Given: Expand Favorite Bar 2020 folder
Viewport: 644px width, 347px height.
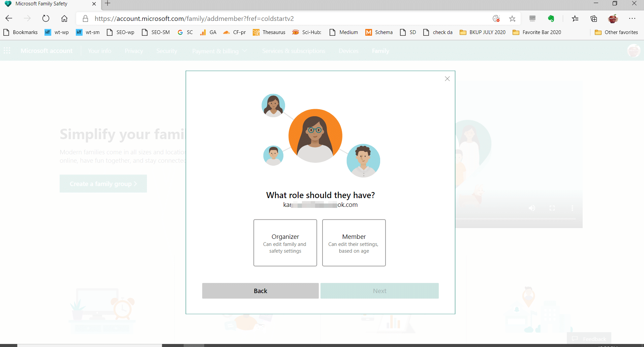Looking at the screenshot, I should pyautogui.click(x=537, y=32).
